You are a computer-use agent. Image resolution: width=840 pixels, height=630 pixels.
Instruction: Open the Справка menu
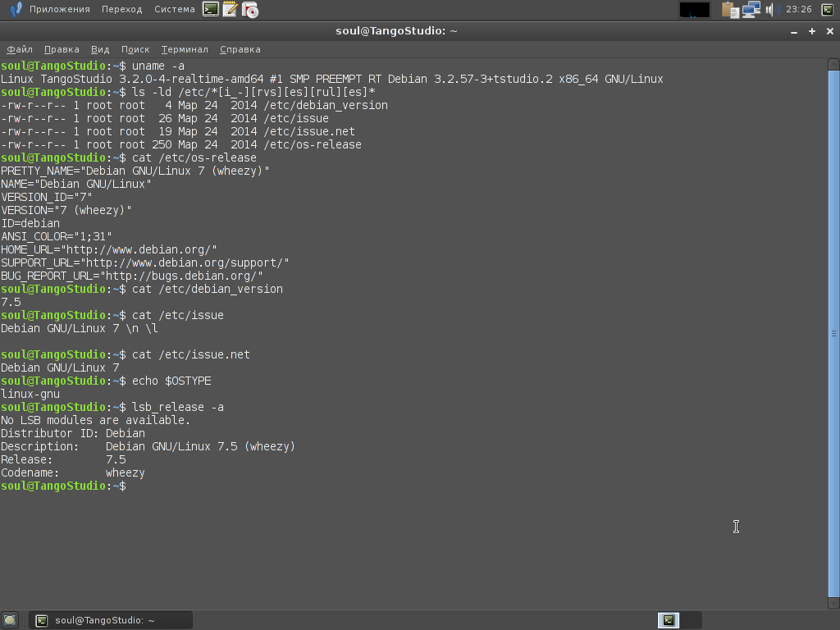(240, 49)
